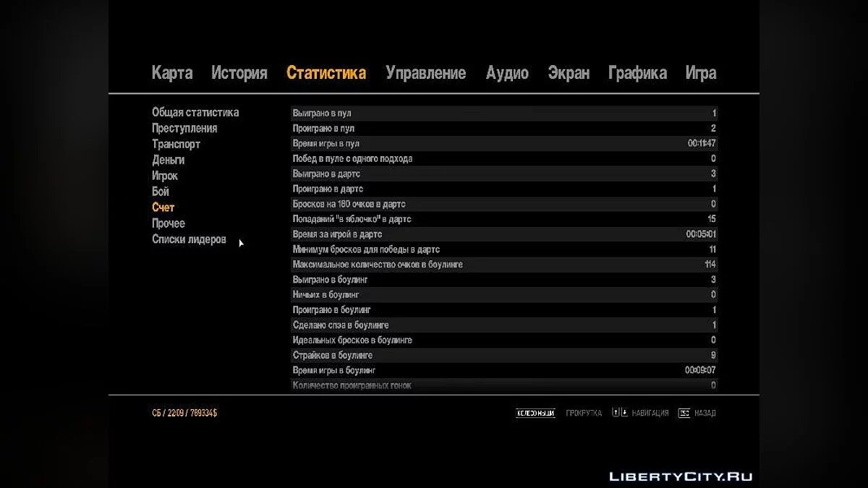Select the Статистика tab
The width and height of the screenshot is (868, 488).
326,73
